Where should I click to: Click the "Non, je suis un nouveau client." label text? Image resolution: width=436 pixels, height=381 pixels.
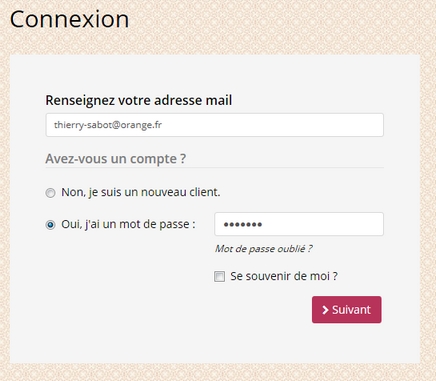[x=141, y=192]
